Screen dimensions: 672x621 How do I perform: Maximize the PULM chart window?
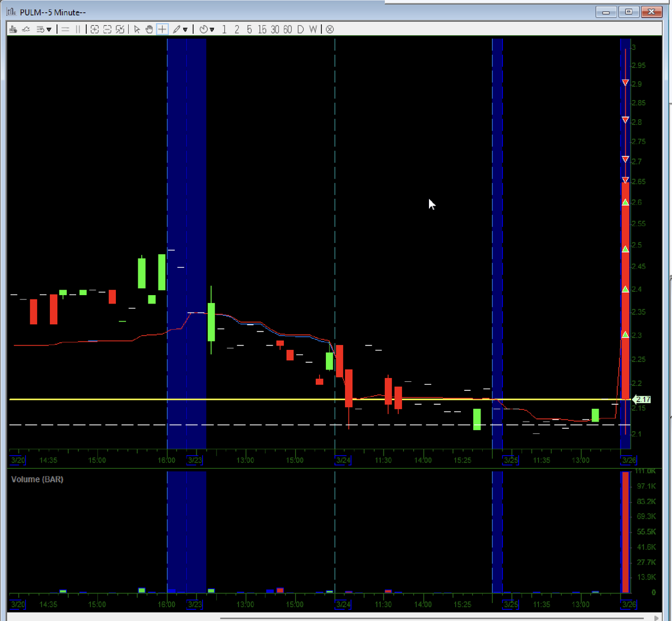(629, 12)
